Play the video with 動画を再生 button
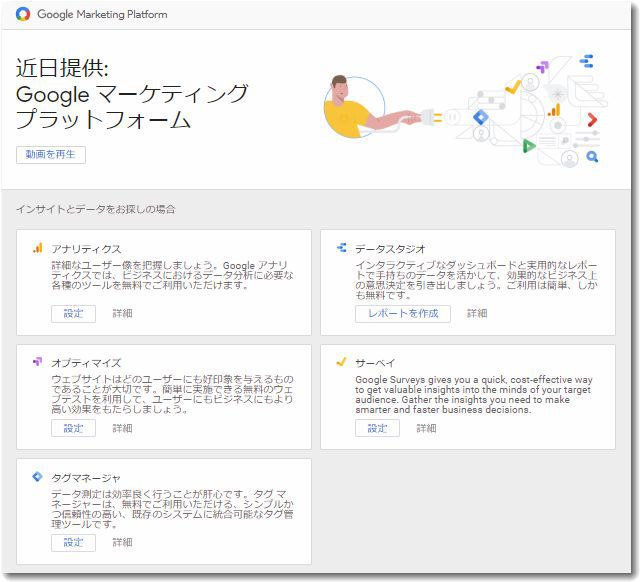Viewport: 640px width, 582px height. [x=51, y=155]
